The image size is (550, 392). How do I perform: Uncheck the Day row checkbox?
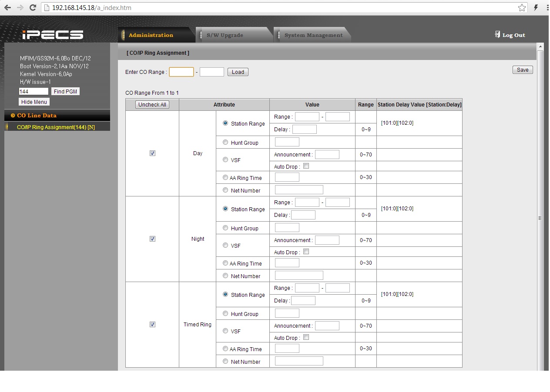[152, 153]
